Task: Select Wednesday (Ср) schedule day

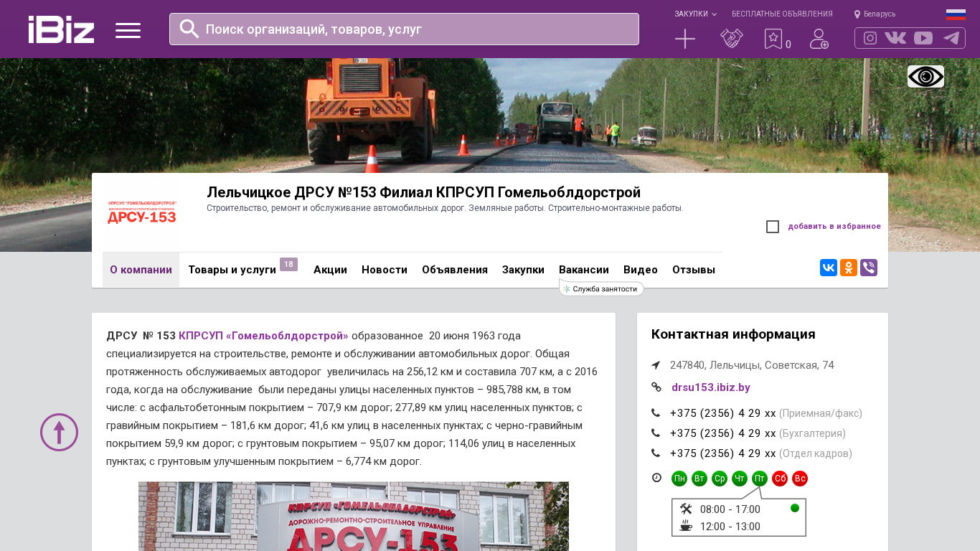Action: 720,479
